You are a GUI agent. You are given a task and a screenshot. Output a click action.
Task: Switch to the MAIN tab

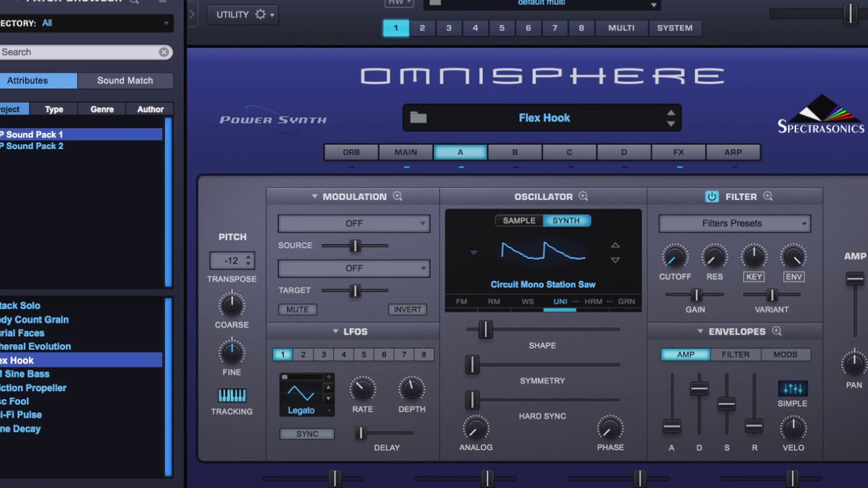406,152
